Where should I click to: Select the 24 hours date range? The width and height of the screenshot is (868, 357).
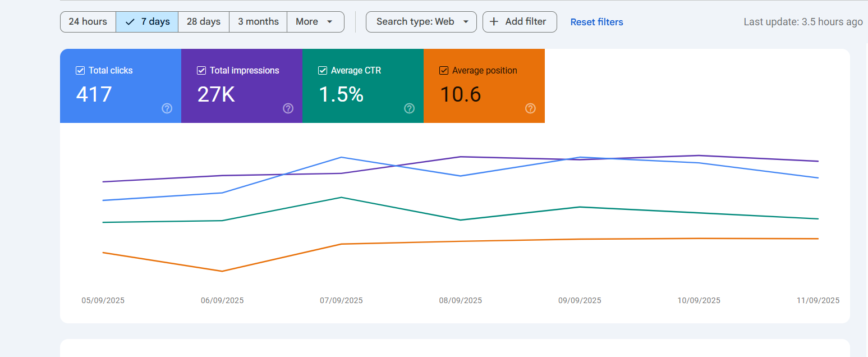[x=88, y=22]
